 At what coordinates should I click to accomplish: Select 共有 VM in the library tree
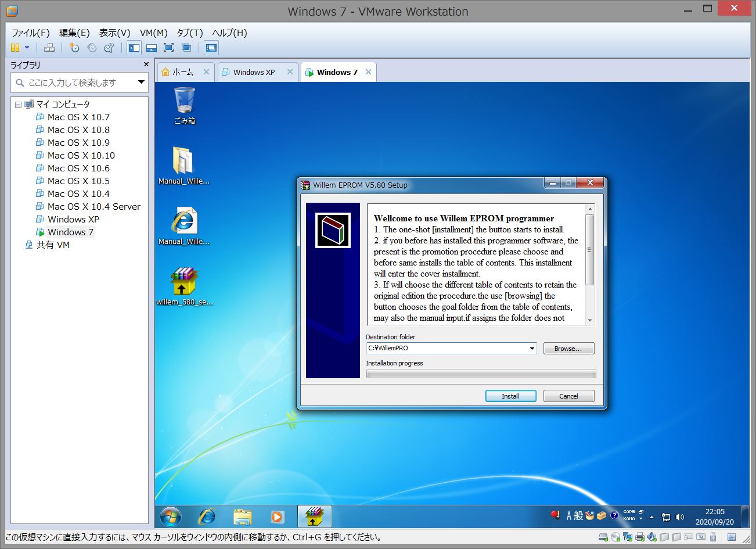coord(53,245)
